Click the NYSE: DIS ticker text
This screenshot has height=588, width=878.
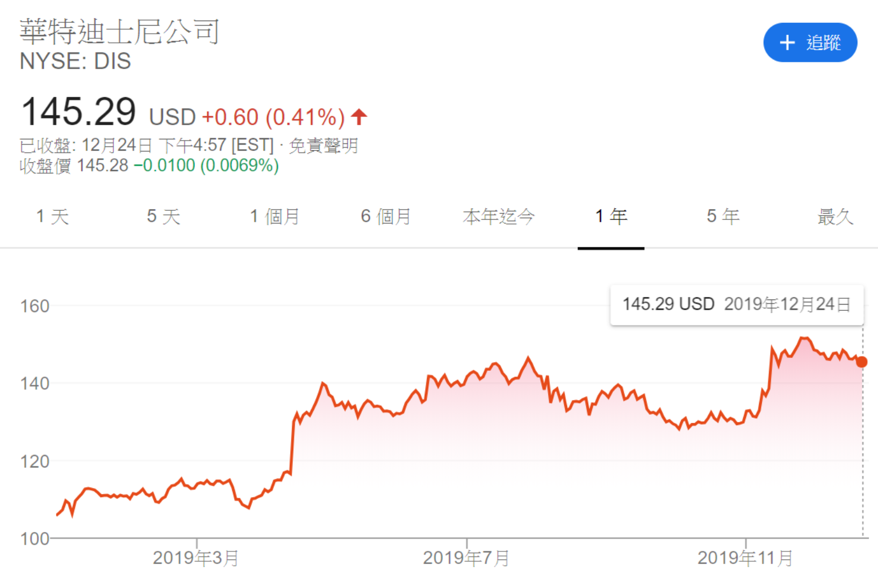(x=75, y=61)
